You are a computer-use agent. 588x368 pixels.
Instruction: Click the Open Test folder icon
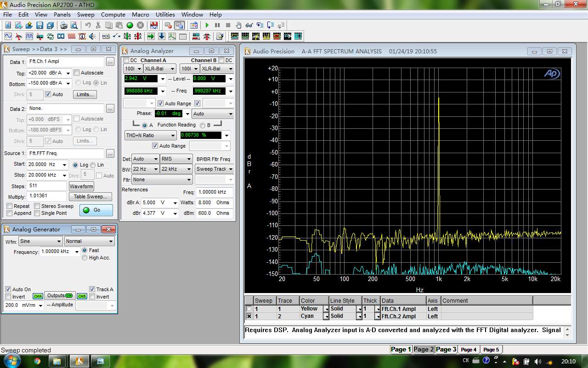click(29, 25)
